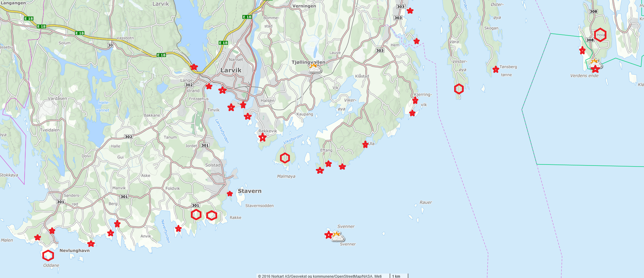Select the red star on Svenner island
This screenshot has height=278, width=644.
coord(328,235)
